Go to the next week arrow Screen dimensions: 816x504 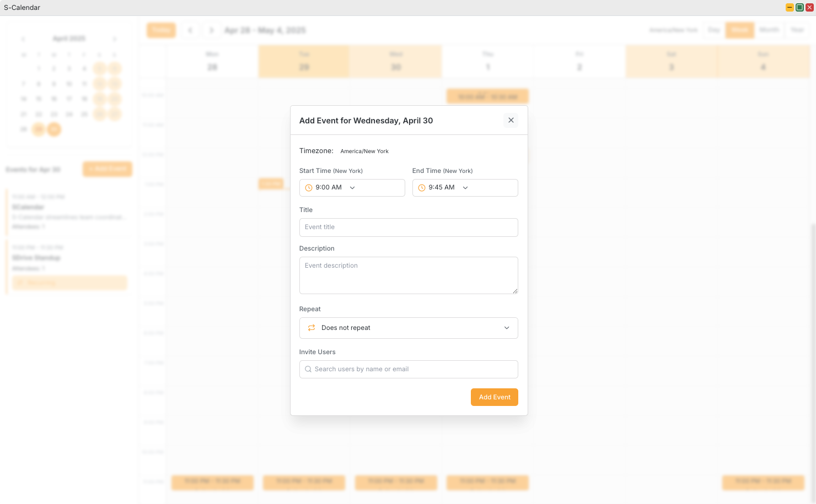[x=211, y=30]
